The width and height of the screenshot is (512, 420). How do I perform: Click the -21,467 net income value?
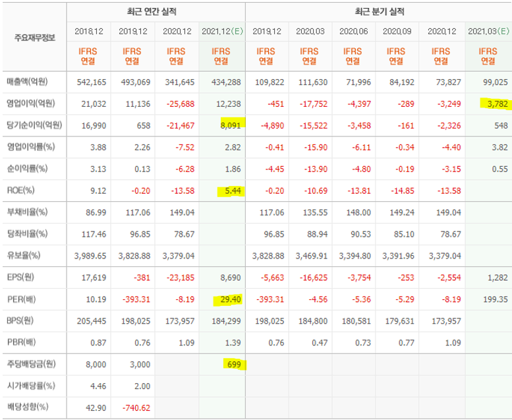(181, 125)
